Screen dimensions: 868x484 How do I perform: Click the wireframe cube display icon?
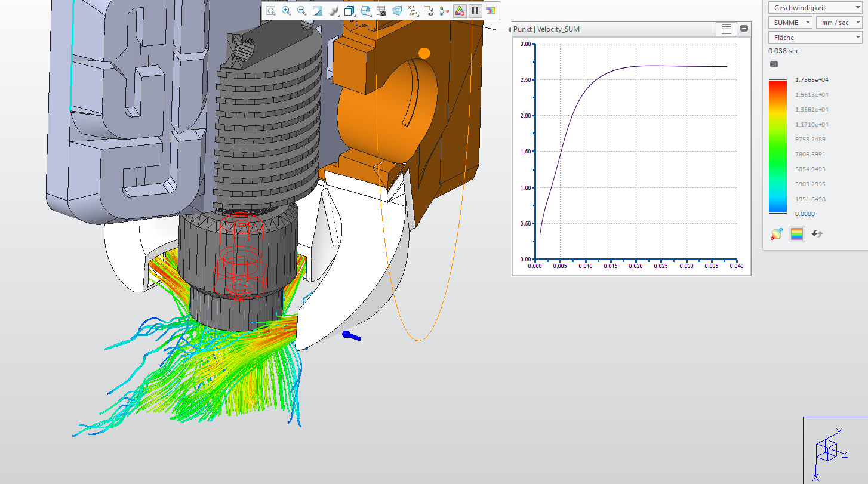(x=396, y=10)
